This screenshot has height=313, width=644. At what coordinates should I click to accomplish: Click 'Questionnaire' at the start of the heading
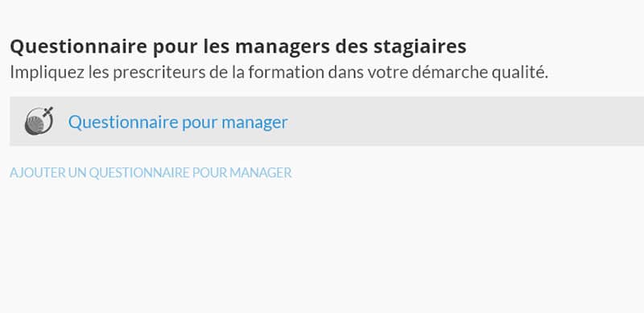[78, 47]
